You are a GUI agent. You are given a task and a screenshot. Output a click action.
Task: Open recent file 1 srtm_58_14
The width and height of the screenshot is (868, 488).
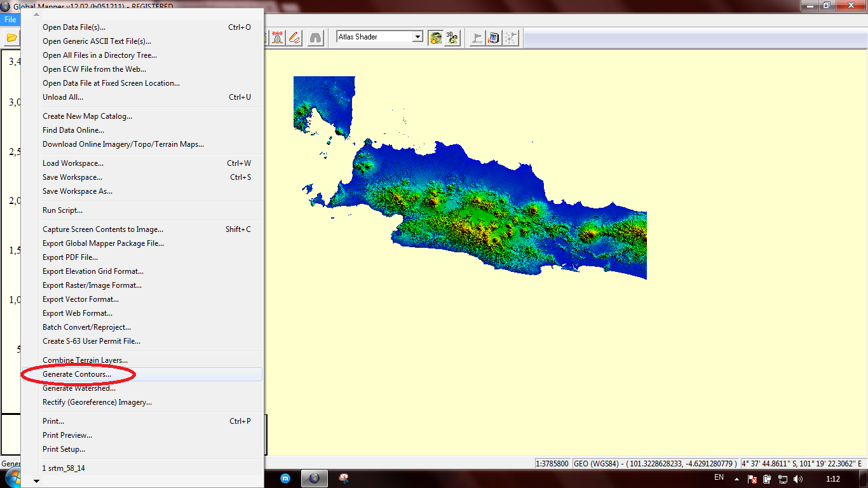67,467
